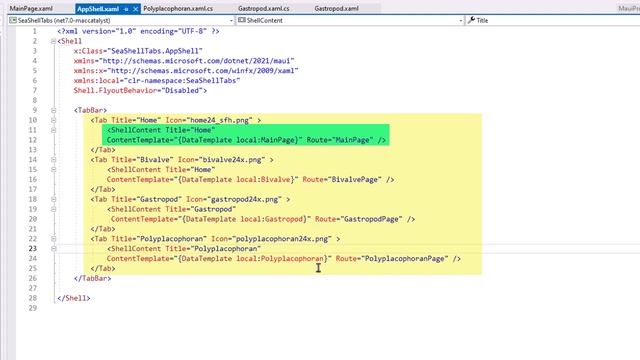This screenshot has width=640, height=360.
Task: Switch to the MainPage.xaml tab
Action: [31, 9]
